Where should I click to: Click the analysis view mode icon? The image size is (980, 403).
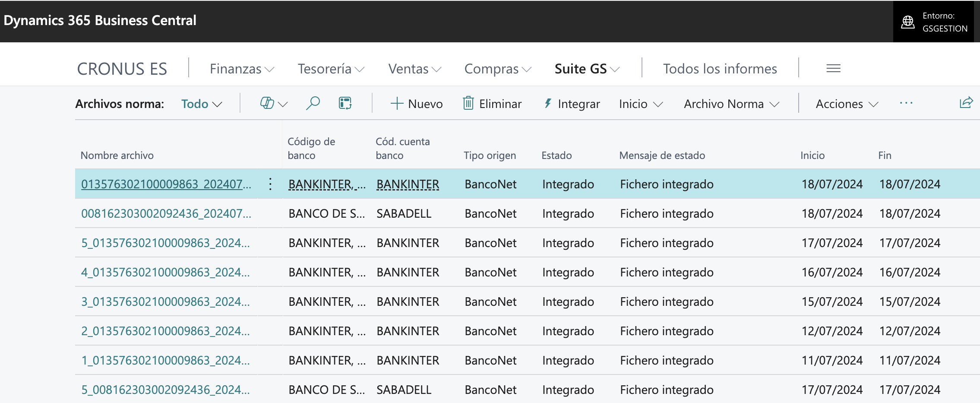[345, 104]
